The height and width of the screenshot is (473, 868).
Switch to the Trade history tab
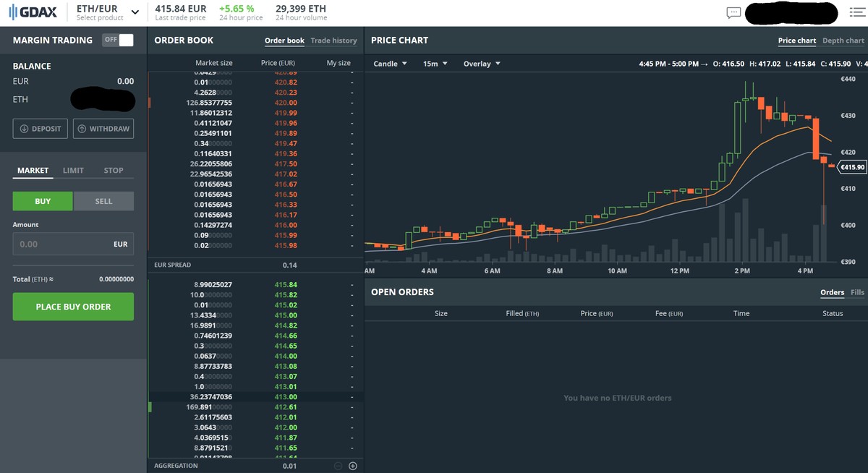(333, 41)
